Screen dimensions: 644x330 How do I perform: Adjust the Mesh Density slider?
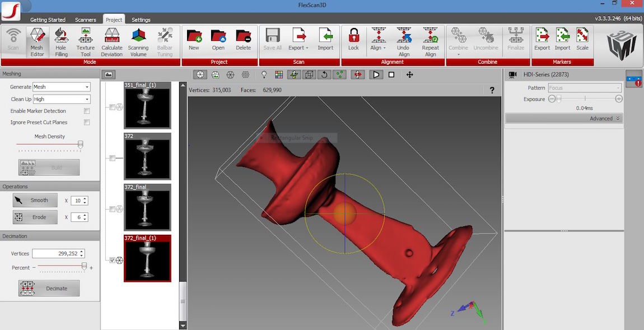point(80,145)
